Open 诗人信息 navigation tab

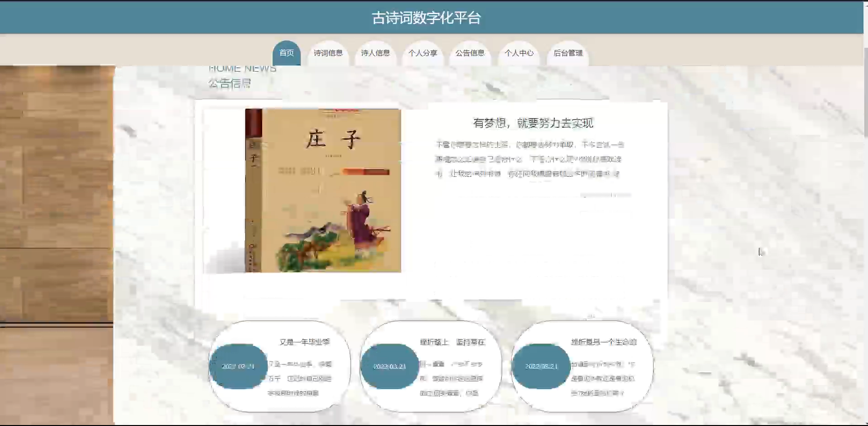click(x=375, y=53)
